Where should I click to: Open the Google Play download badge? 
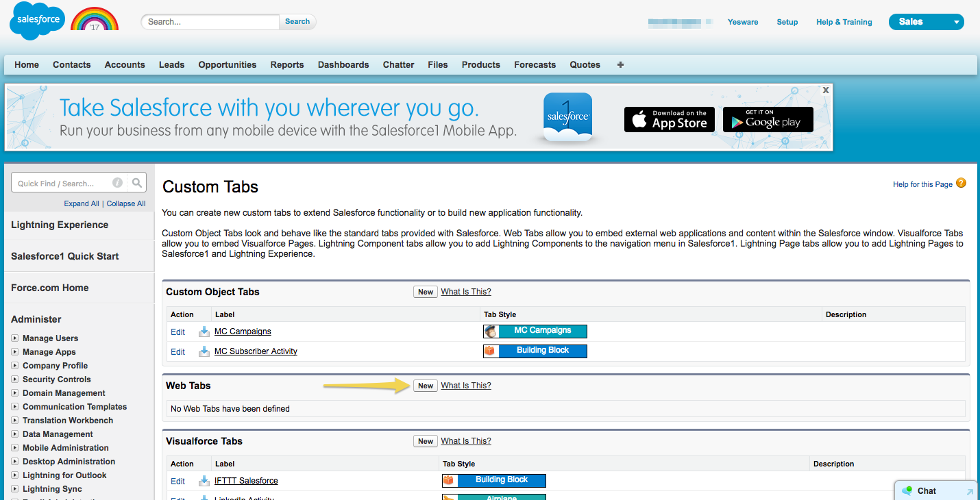(768, 119)
